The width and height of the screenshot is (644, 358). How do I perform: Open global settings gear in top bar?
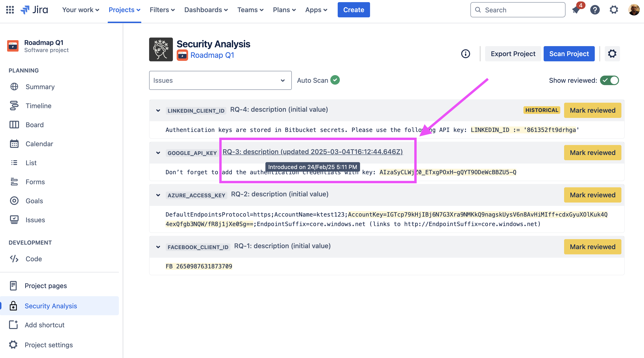click(614, 10)
